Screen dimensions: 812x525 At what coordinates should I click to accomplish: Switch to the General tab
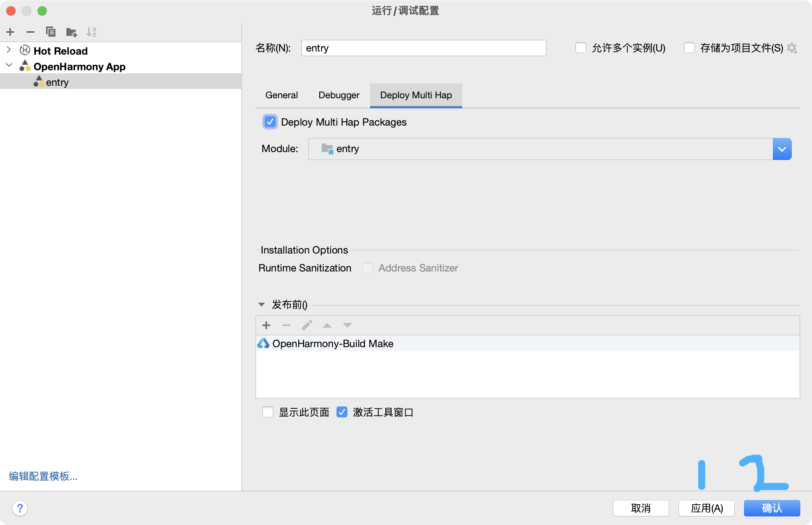click(281, 95)
